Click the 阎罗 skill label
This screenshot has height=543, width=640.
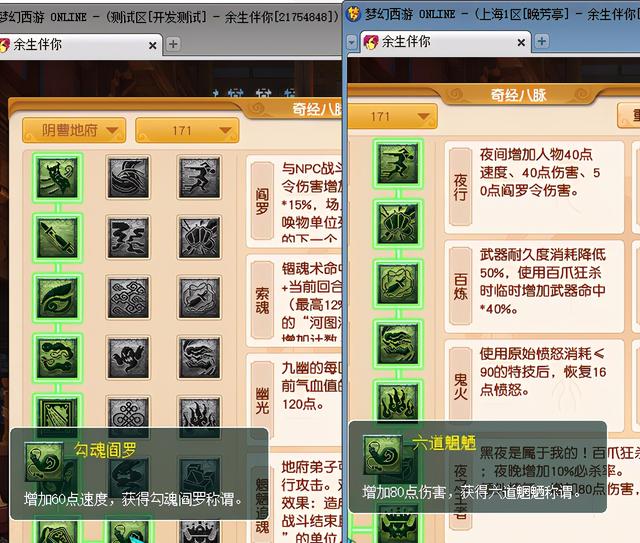pos(262,200)
